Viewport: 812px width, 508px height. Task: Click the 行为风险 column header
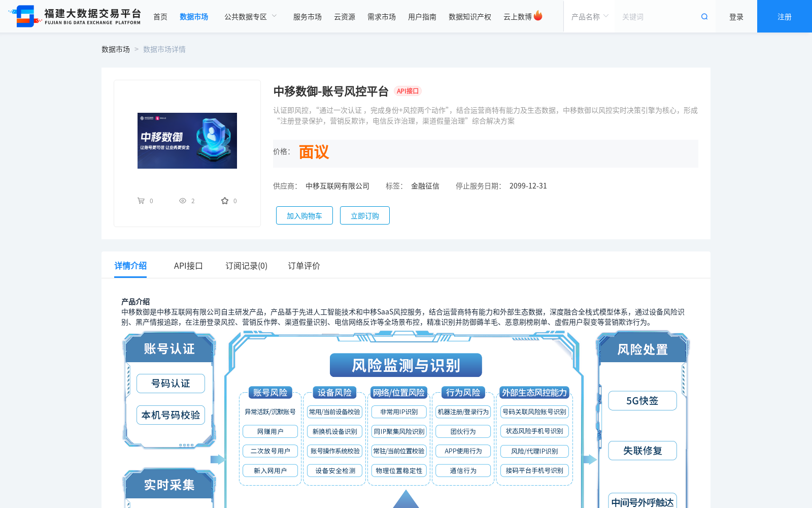(463, 393)
